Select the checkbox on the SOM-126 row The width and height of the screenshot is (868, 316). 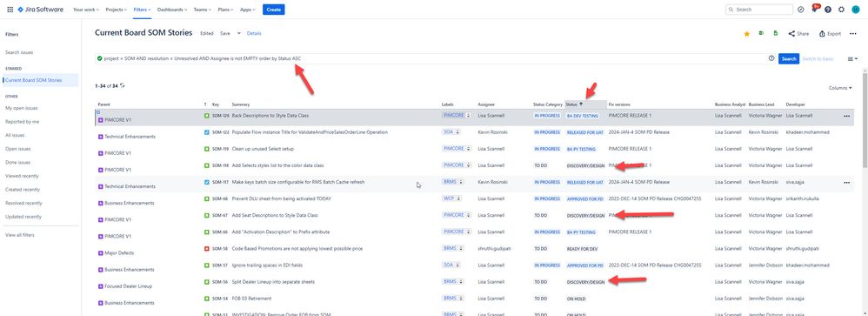click(x=98, y=112)
